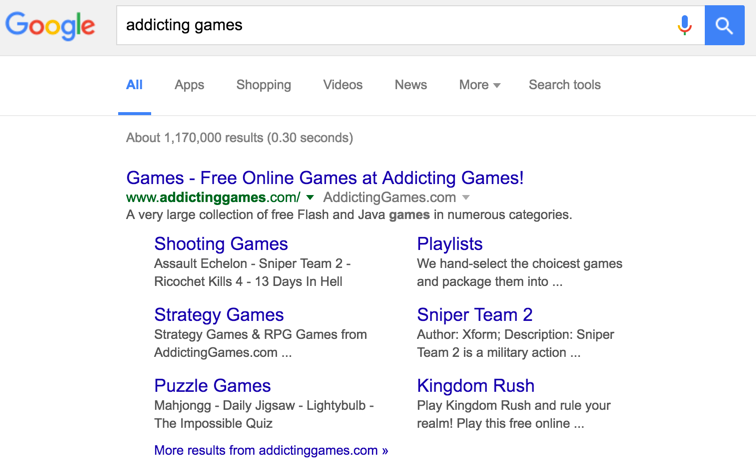Open the Kingdom Rush sitelink

pyautogui.click(x=475, y=386)
